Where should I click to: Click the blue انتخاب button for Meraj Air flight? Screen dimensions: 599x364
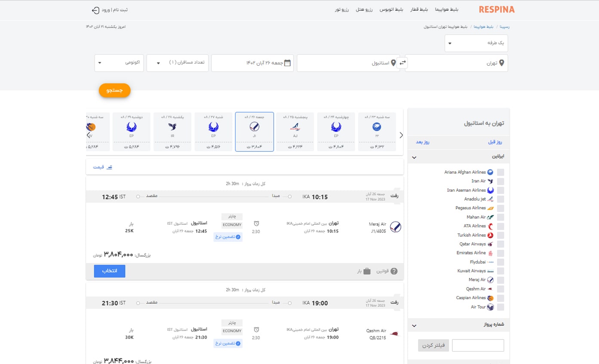109,271
